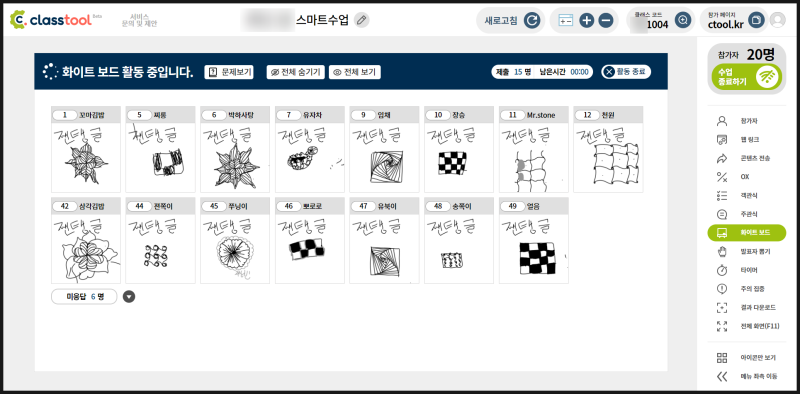Decrease card size with the minus icon
Image resolution: width=800 pixels, height=394 pixels.
click(606, 20)
